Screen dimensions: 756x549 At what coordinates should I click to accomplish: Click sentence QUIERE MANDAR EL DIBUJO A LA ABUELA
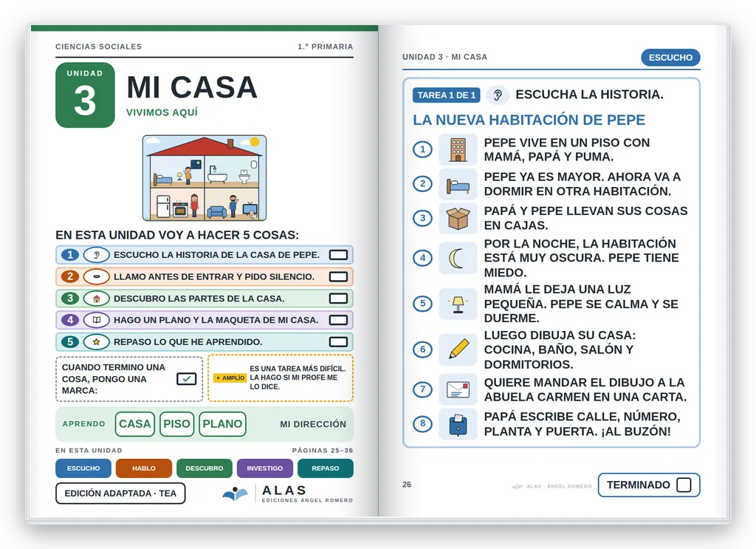coord(585,389)
